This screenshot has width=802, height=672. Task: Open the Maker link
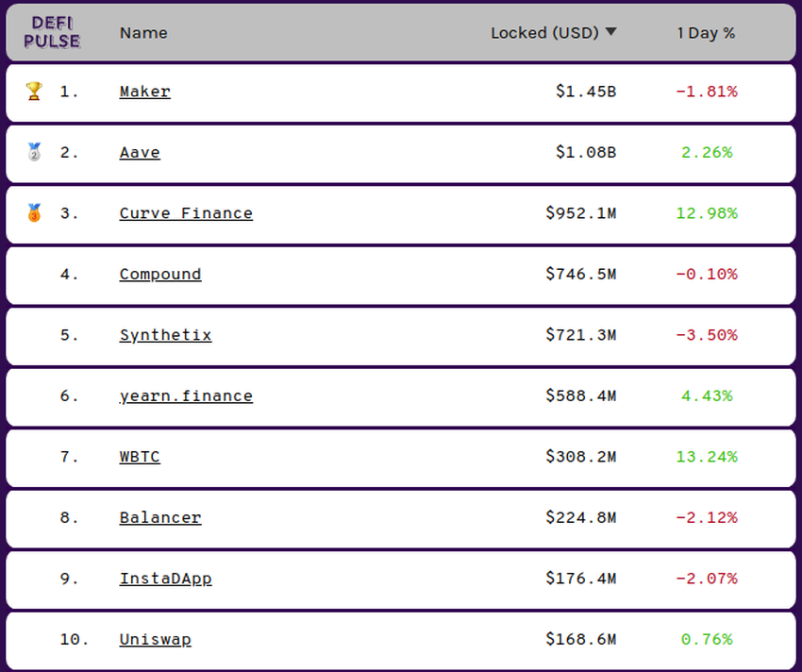click(144, 92)
